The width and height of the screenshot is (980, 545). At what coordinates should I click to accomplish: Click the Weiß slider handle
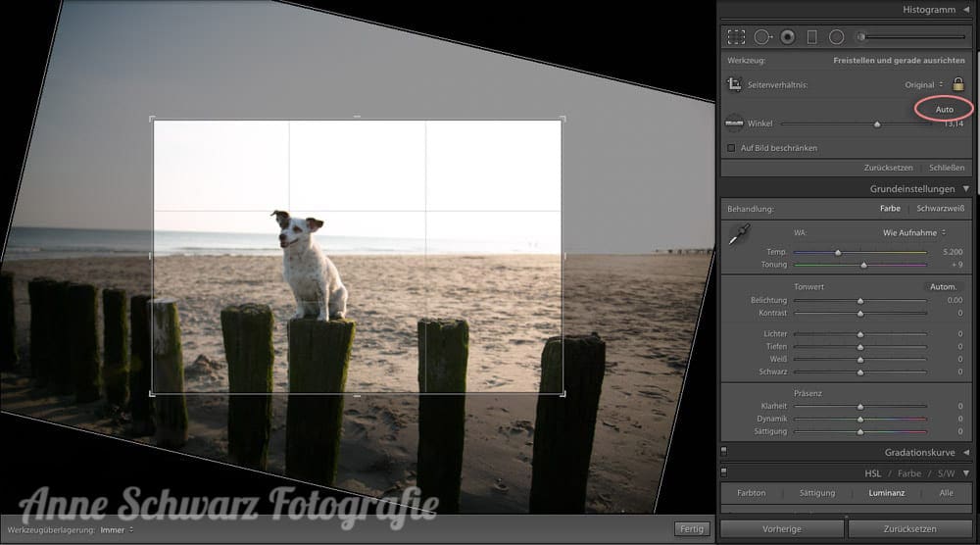click(860, 360)
